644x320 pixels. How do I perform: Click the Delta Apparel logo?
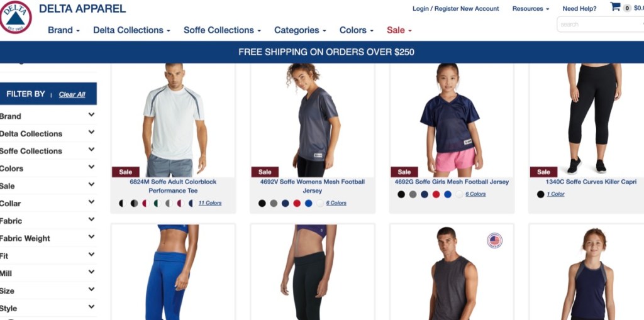coord(16,17)
